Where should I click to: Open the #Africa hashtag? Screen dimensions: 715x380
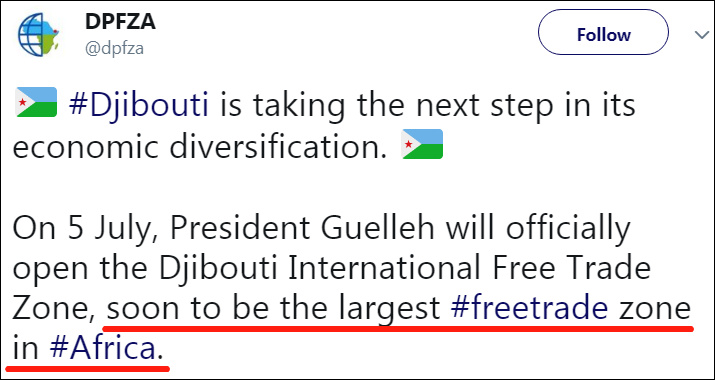(x=102, y=349)
